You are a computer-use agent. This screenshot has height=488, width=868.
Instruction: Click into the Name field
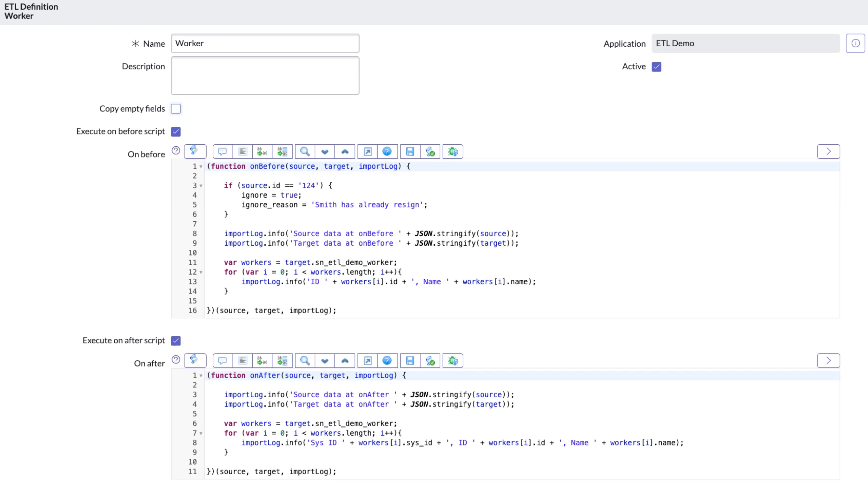pos(265,43)
